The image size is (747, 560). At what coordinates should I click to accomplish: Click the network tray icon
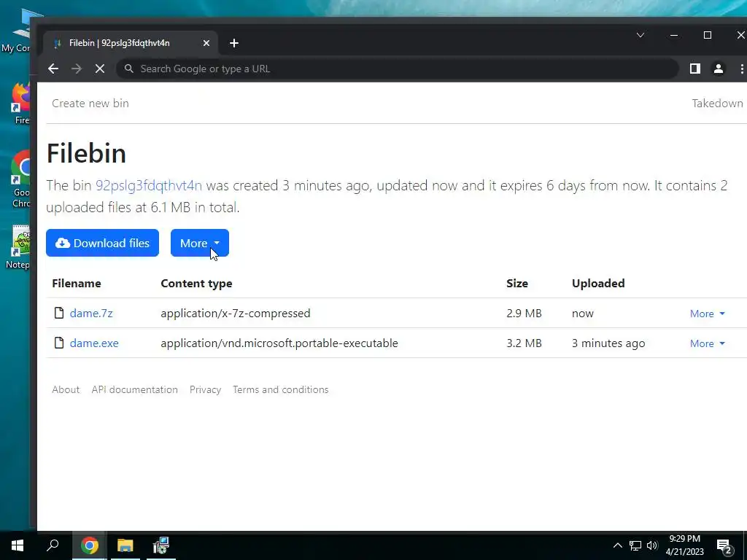[635, 545]
